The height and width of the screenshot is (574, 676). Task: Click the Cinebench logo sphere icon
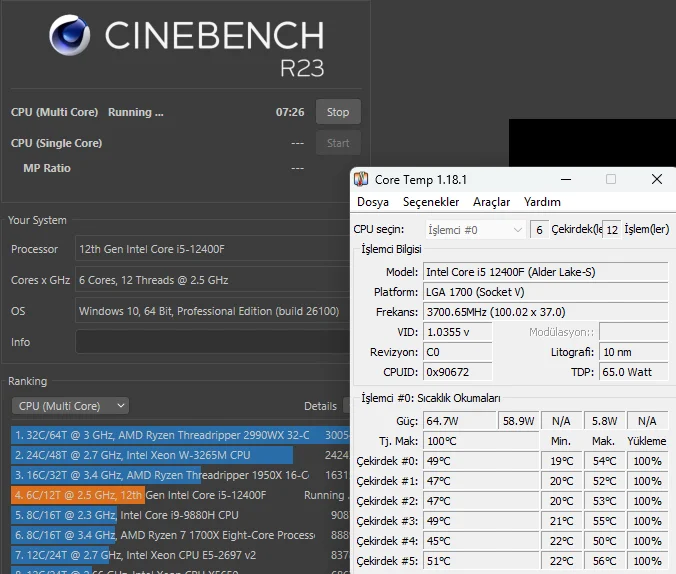(69, 35)
